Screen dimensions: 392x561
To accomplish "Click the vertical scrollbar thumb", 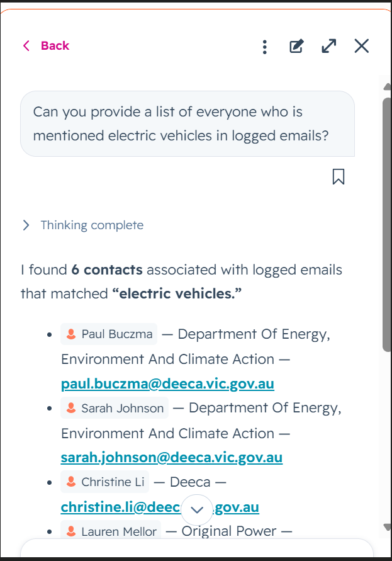I will [x=386, y=225].
